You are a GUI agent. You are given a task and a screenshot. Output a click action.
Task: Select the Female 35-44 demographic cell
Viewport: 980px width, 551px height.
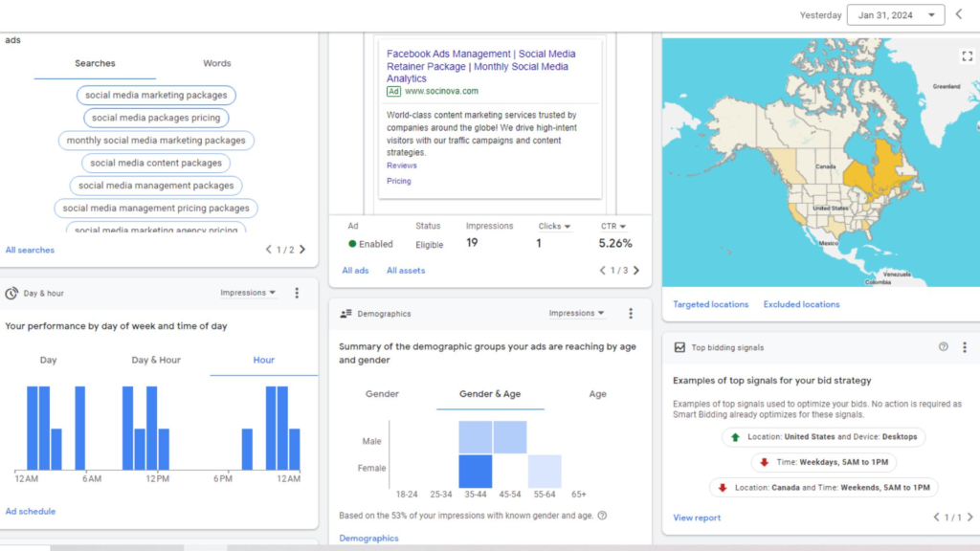coord(476,469)
